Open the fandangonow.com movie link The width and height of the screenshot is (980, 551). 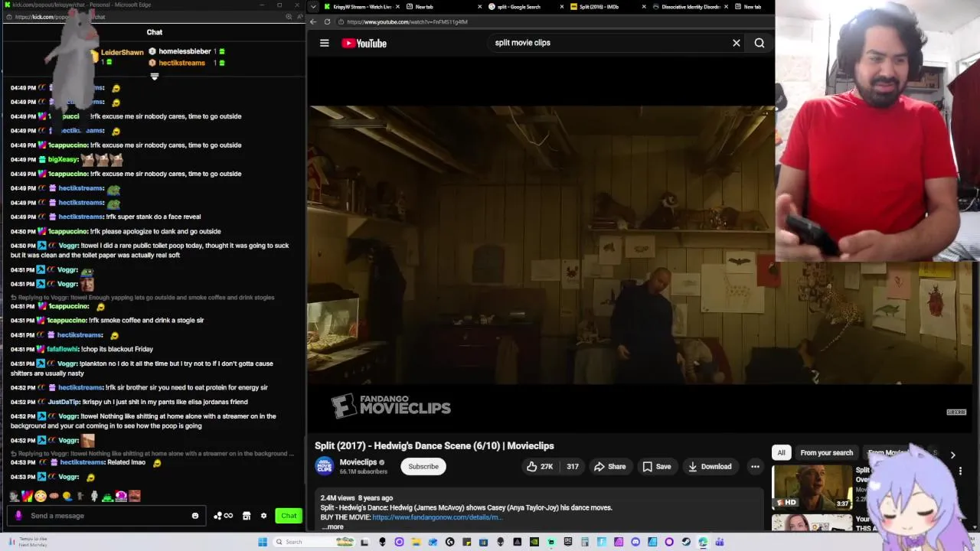437,517
